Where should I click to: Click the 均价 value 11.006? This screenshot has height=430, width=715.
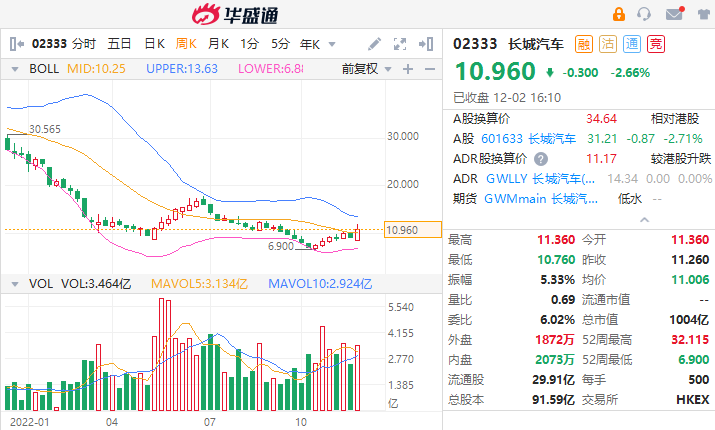pos(690,280)
